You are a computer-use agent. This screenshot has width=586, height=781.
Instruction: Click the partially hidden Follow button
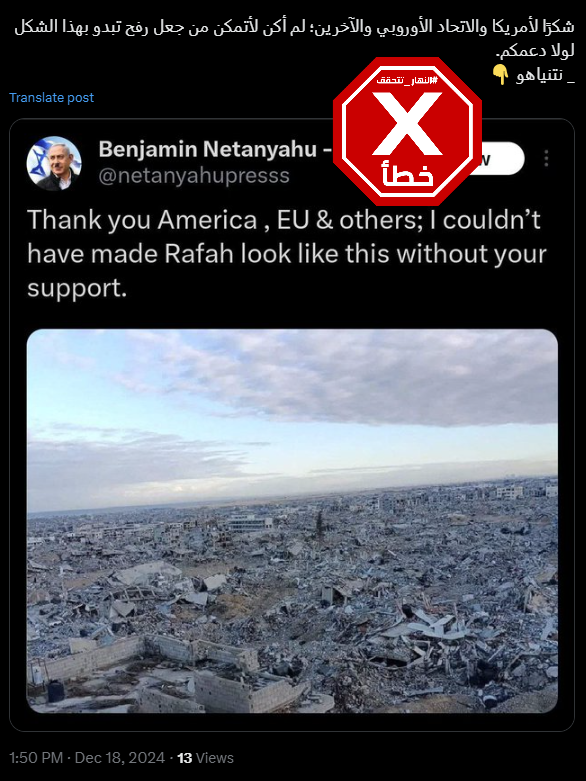[x=500, y=158]
